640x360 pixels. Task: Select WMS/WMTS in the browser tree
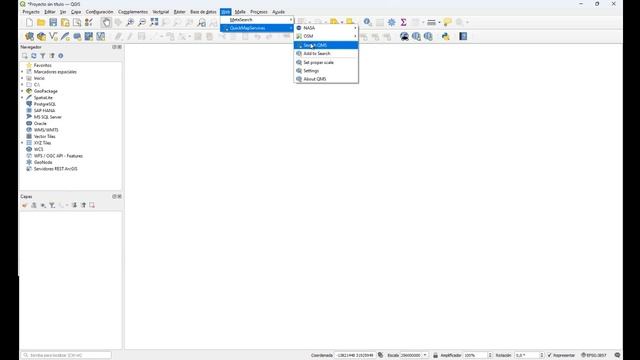[x=46, y=130]
